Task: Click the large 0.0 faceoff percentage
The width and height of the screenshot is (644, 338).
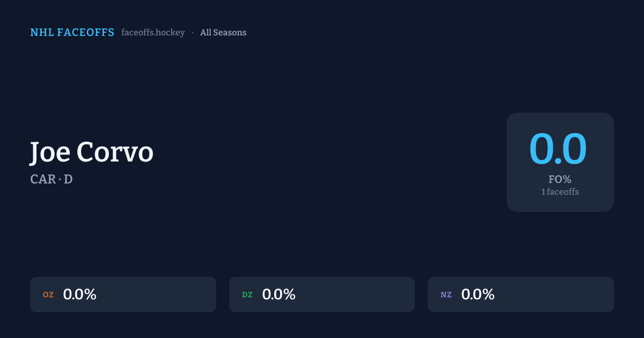Action: coord(558,149)
